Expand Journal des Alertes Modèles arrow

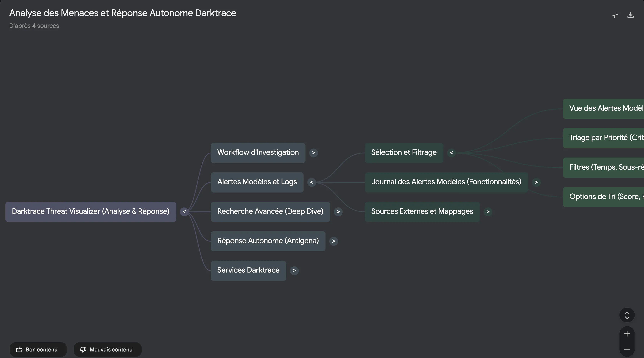(536, 182)
